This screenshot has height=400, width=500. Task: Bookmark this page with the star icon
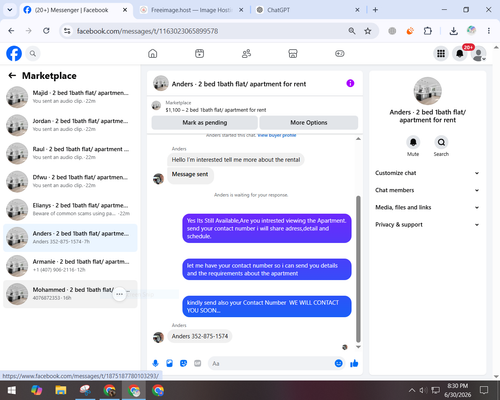[x=368, y=31]
